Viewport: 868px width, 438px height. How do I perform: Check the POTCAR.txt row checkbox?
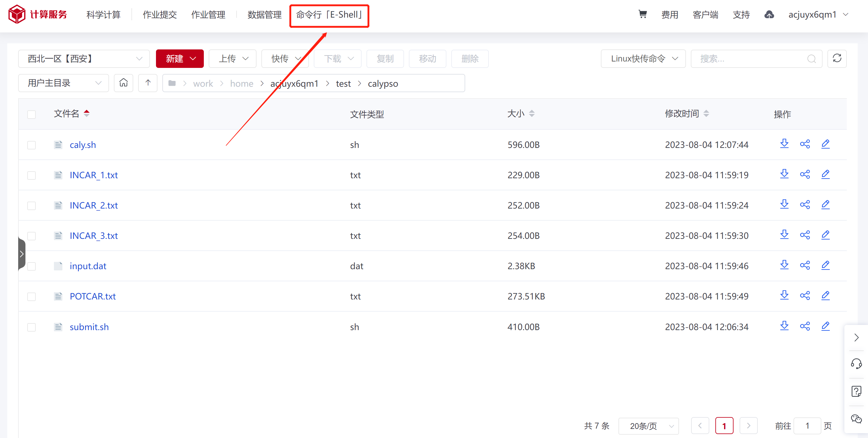pos(31,297)
